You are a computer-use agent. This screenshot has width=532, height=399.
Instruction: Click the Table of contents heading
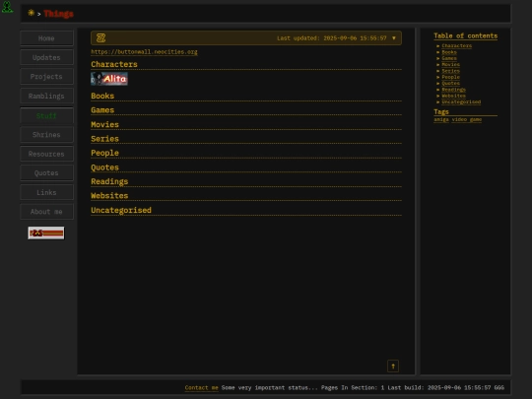point(465,36)
